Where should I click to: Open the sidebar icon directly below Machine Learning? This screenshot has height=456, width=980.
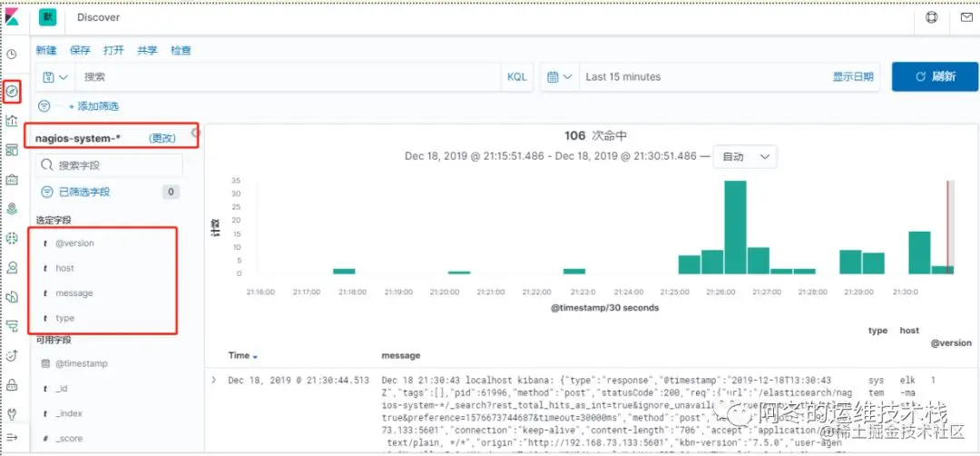(x=11, y=267)
